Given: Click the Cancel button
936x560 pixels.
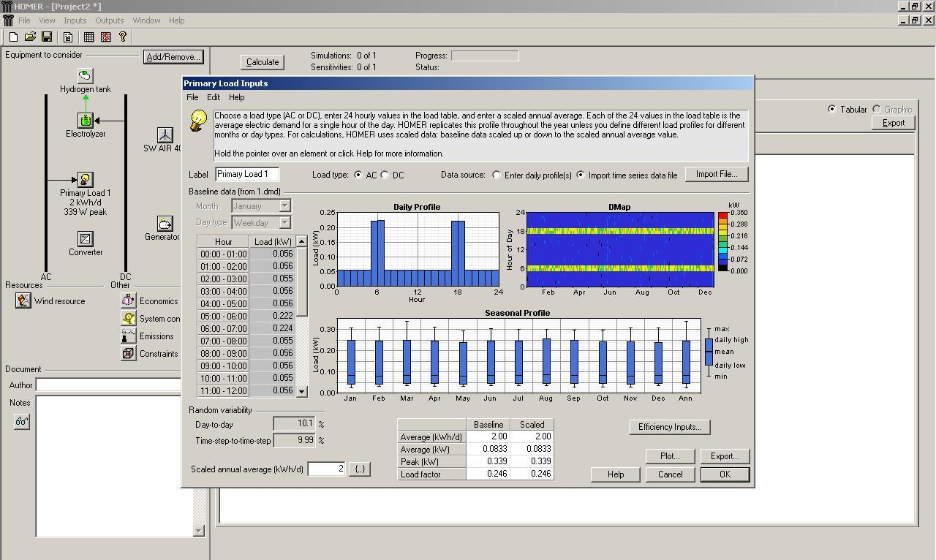Looking at the screenshot, I should click(670, 474).
